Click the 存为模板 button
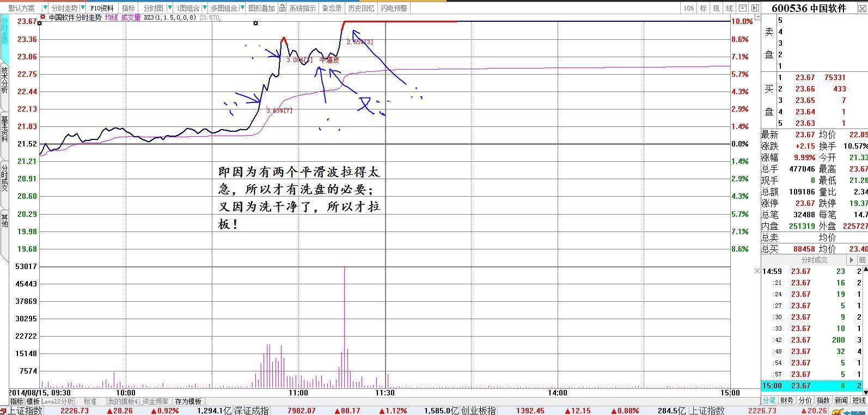The image size is (868, 415). click(x=188, y=401)
